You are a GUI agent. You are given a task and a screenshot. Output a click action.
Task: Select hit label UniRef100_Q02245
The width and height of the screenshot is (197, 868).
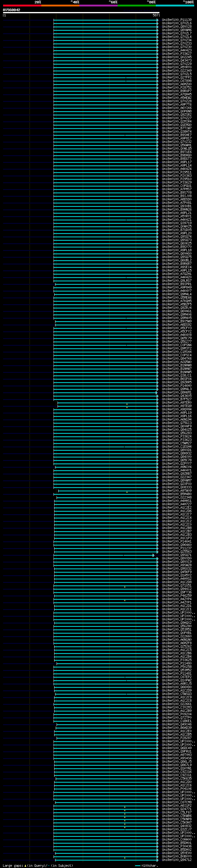176,57
